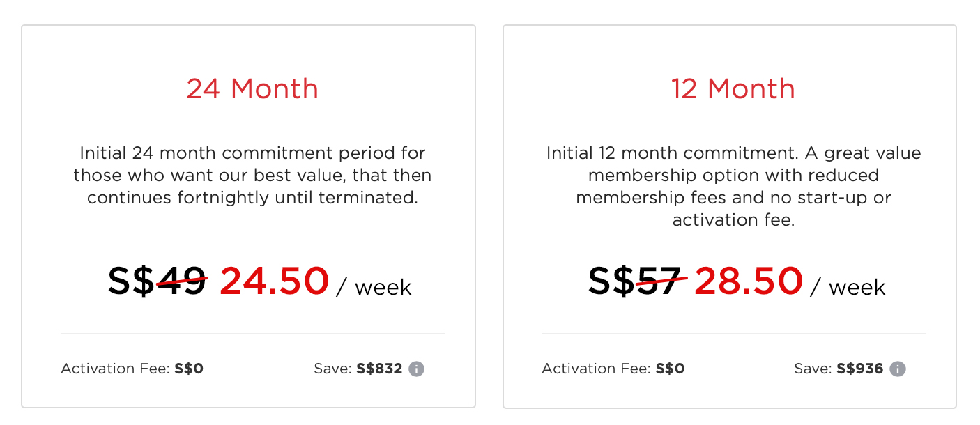Click '/ week' label in 12 Month card
The width and height of the screenshot is (980, 425).
point(848,287)
